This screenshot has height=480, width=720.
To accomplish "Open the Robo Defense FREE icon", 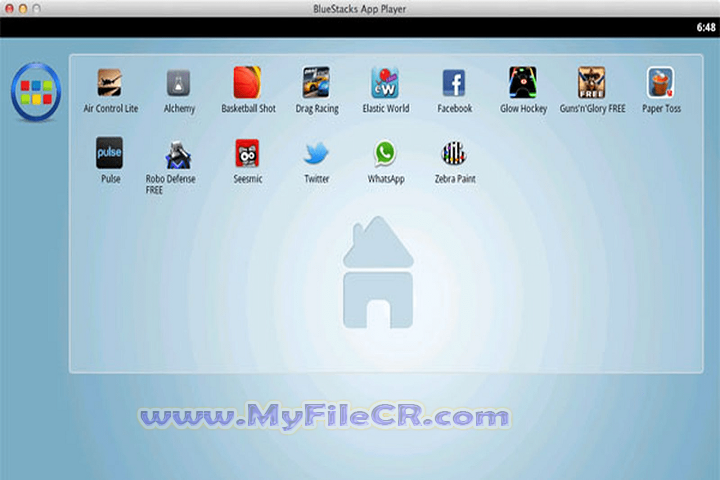I will coord(178,155).
